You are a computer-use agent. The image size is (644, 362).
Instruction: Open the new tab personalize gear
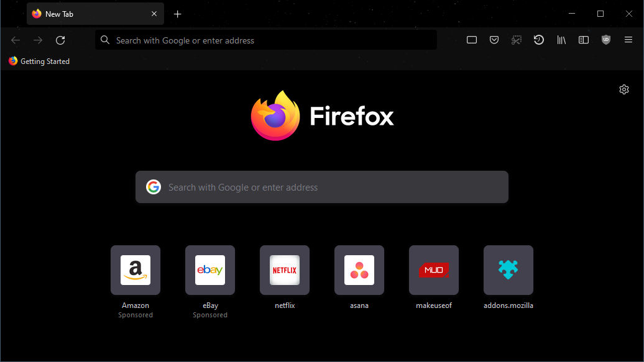click(x=624, y=89)
